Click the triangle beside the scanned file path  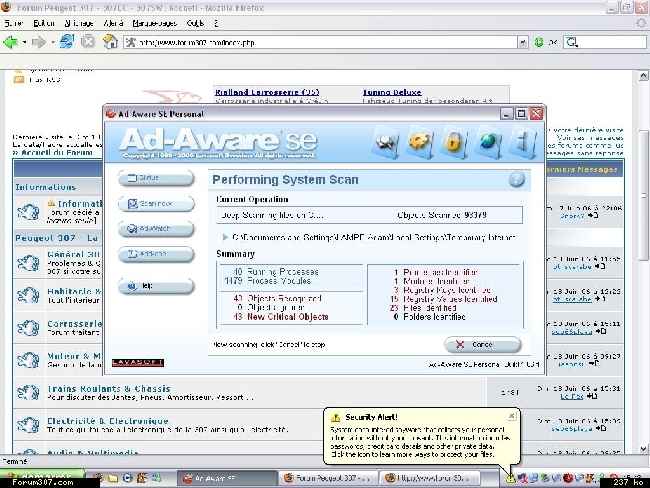tap(225, 237)
